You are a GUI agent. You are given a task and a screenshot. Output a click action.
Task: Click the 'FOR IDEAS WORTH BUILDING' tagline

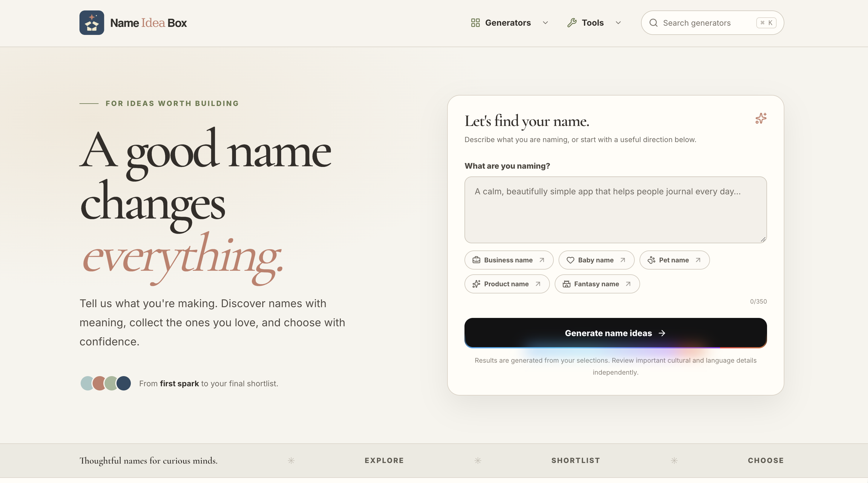172,103
